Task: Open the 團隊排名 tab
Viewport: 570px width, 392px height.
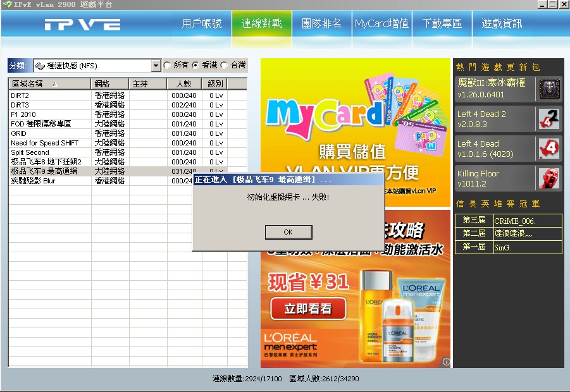Action: click(x=322, y=23)
